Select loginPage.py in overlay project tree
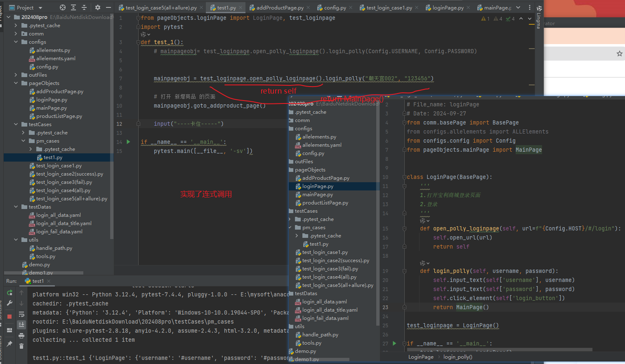This screenshot has height=364, width=625. [318, 186]
